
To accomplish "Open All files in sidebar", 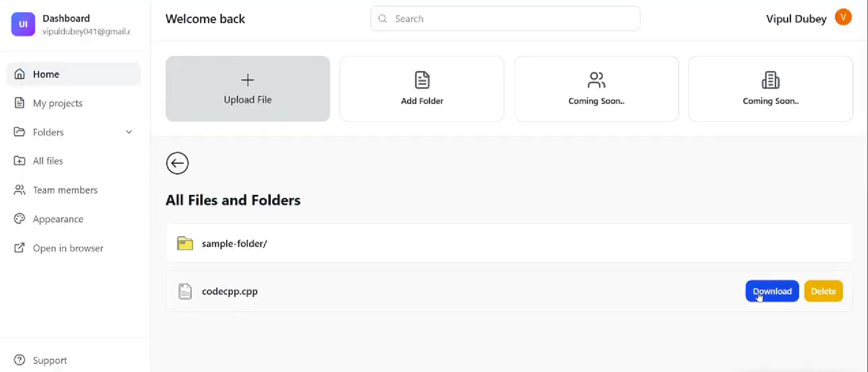I will coord(48,161).
